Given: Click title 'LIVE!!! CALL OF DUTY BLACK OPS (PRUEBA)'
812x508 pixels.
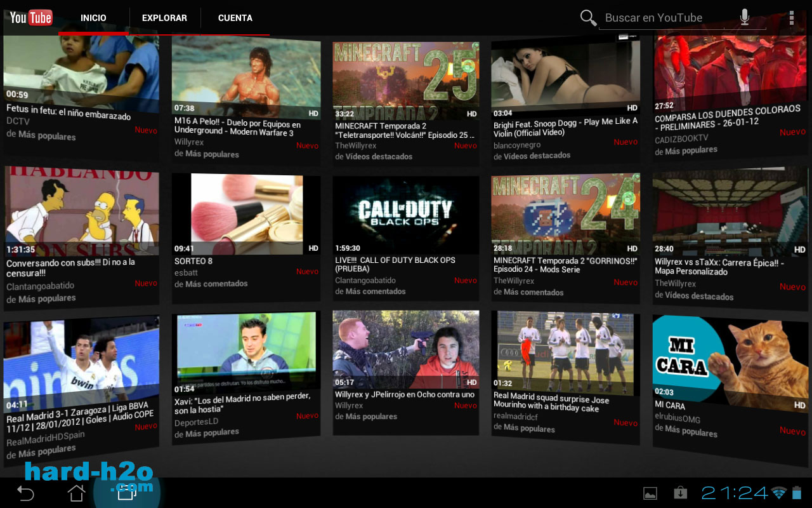Looking at the screenshot, I should (395, 264).
